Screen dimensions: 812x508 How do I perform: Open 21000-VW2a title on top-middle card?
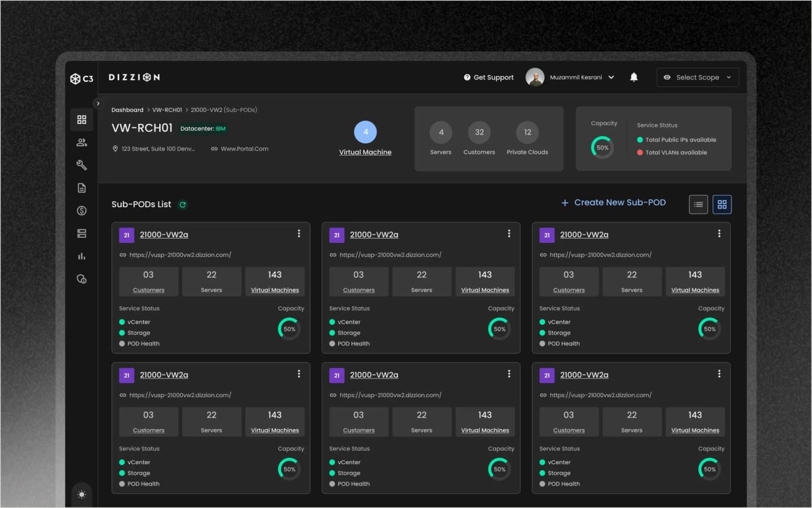click(374, 235)
